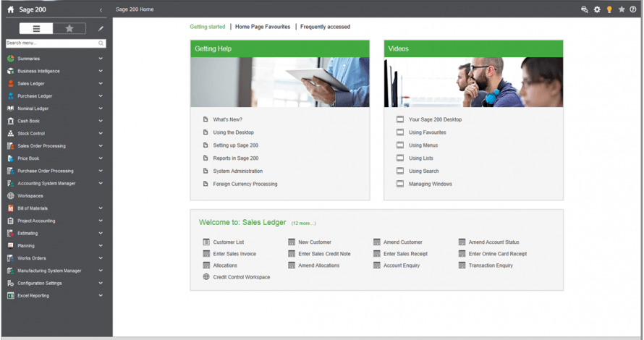Image resolution: width=644 pixels, height=340 pixels.
Task: Click the Search menu input field
Action: point(56,43)
